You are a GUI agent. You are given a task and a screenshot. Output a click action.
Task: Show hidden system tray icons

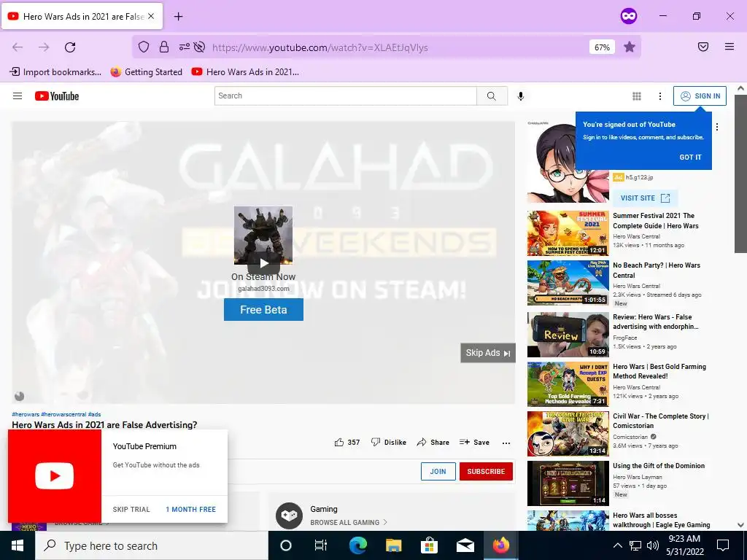coord(617,545)
